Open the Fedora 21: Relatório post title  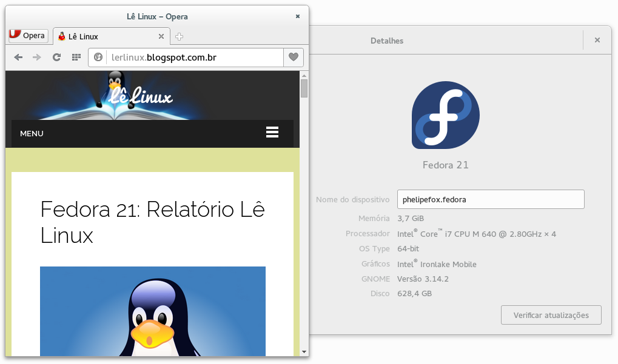(x=152, y=222)
